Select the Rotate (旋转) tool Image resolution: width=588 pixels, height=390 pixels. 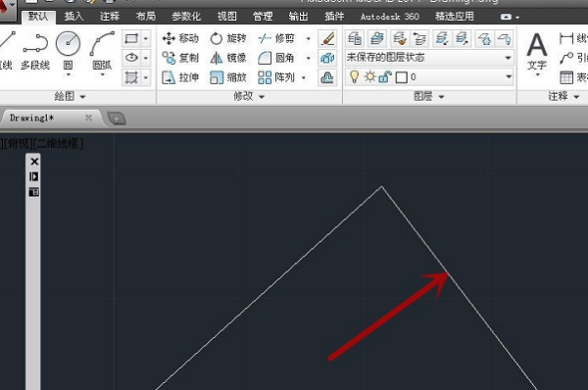point(228,38)
